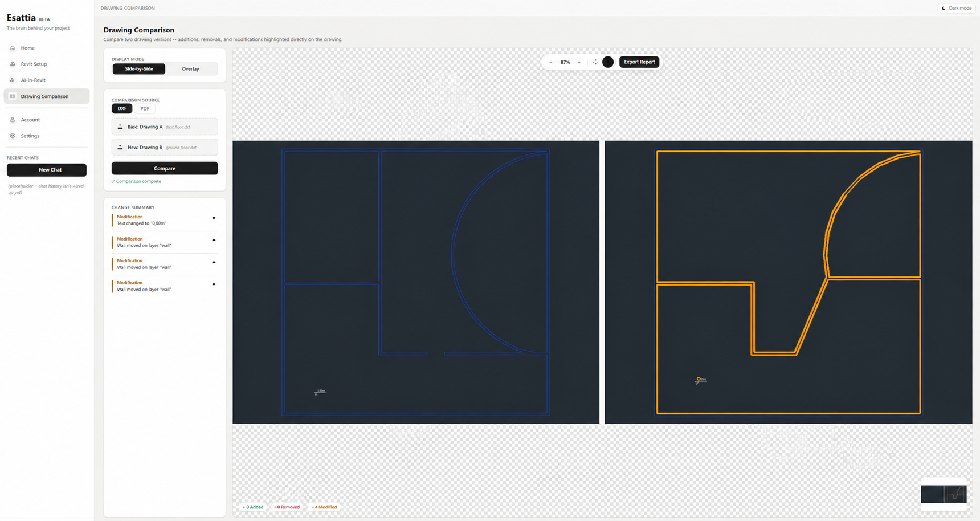This screenshot has width=980, height=521.
Task: Click the 0 Added legend chip
Action: click(253, 507)
